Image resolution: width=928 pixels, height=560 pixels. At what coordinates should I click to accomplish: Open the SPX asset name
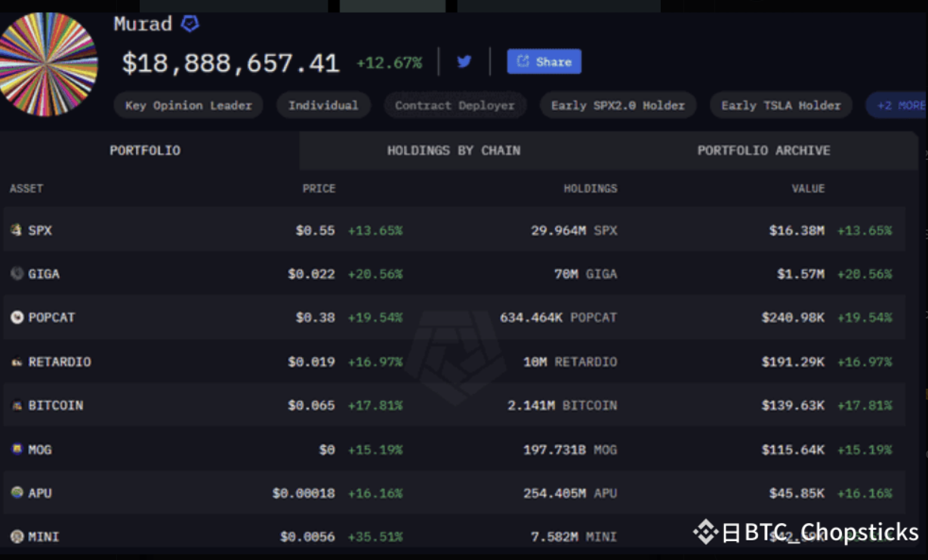pyautogui.click(x=40, y=230)
